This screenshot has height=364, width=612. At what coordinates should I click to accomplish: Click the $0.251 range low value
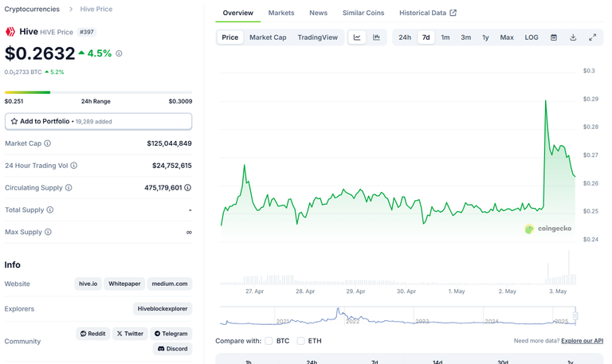(x=14, y=101)
